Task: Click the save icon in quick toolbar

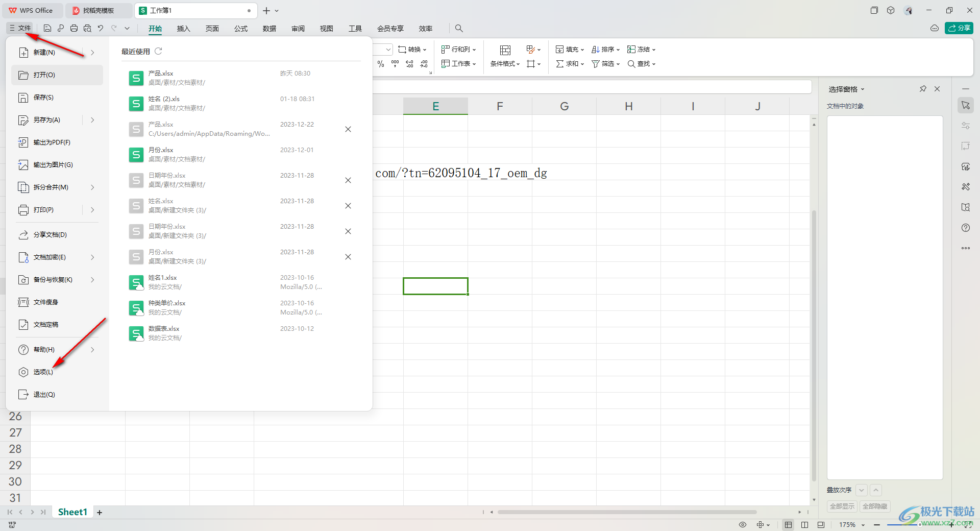Action: pyautogui.click(x=47, y=28)
